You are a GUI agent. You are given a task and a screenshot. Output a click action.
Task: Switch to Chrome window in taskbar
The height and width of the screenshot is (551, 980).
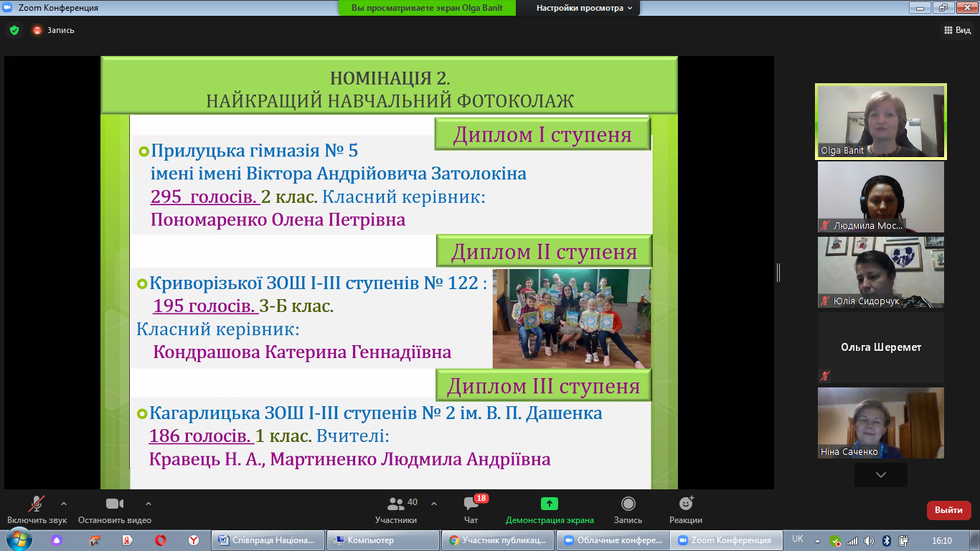498,540
